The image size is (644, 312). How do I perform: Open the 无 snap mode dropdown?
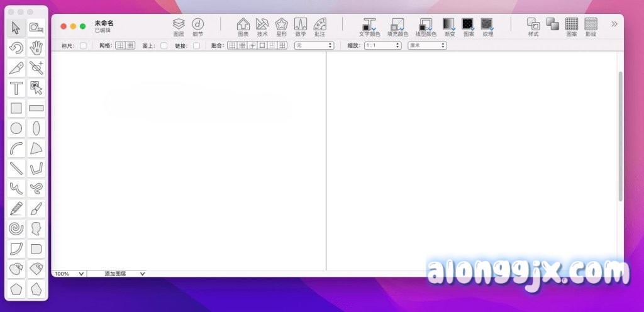click(x=314, y=45)
